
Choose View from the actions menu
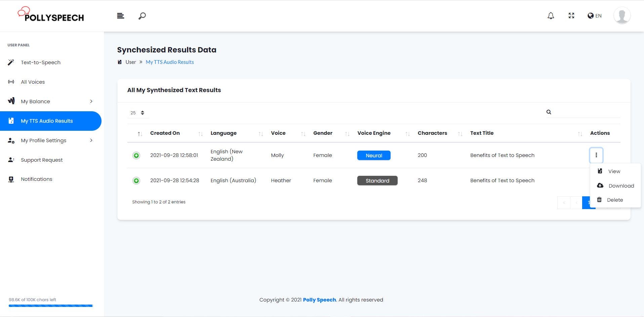[x=615, y=171]
